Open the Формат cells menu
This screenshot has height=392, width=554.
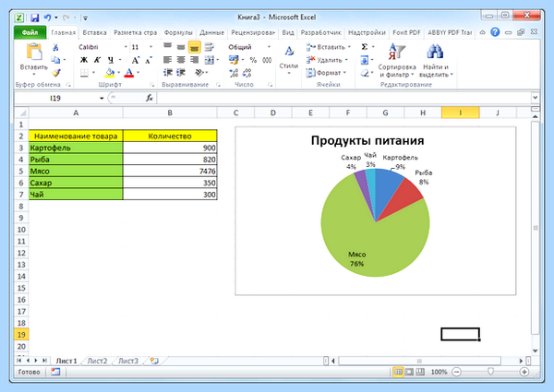(x=326, y=73)
